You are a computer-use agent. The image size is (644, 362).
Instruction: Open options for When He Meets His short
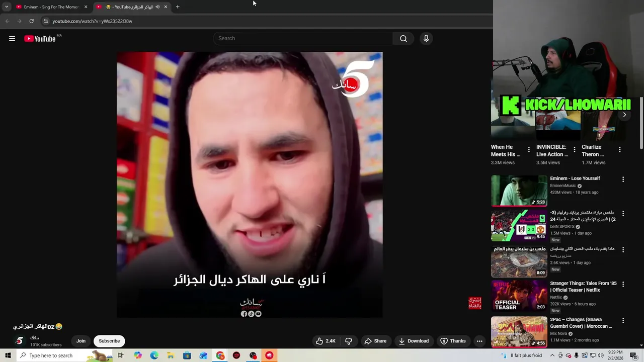coord(529,149)
